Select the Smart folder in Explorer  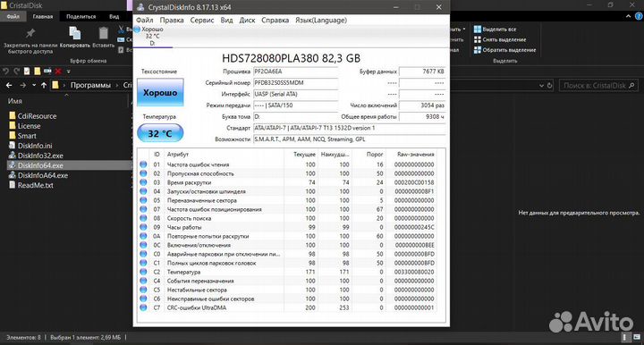(22, 136)
